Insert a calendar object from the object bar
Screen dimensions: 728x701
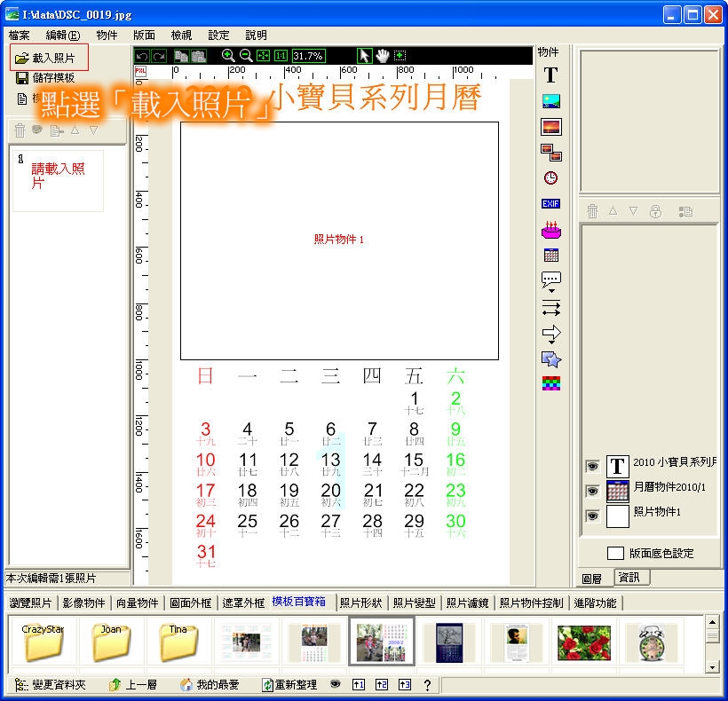click(551, 256)
